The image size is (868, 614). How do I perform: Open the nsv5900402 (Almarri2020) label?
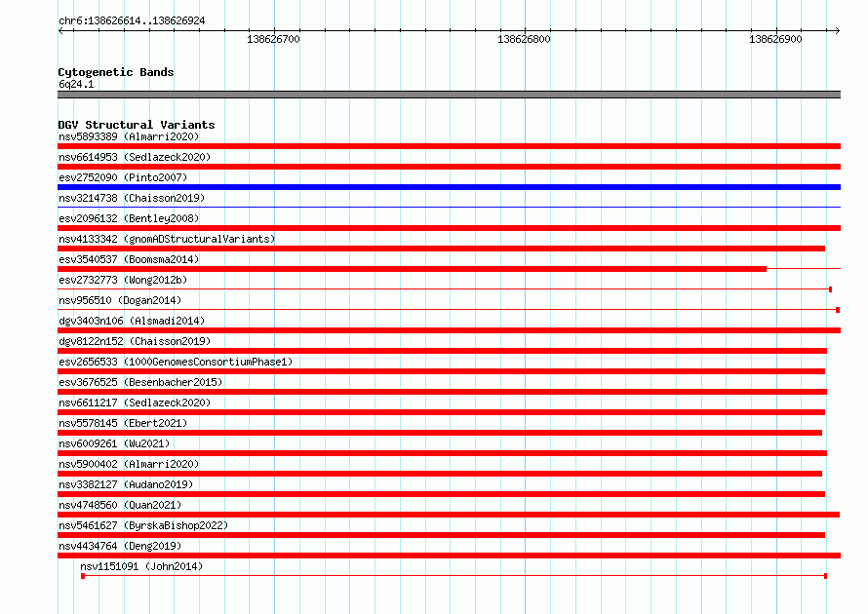point(129,464)
